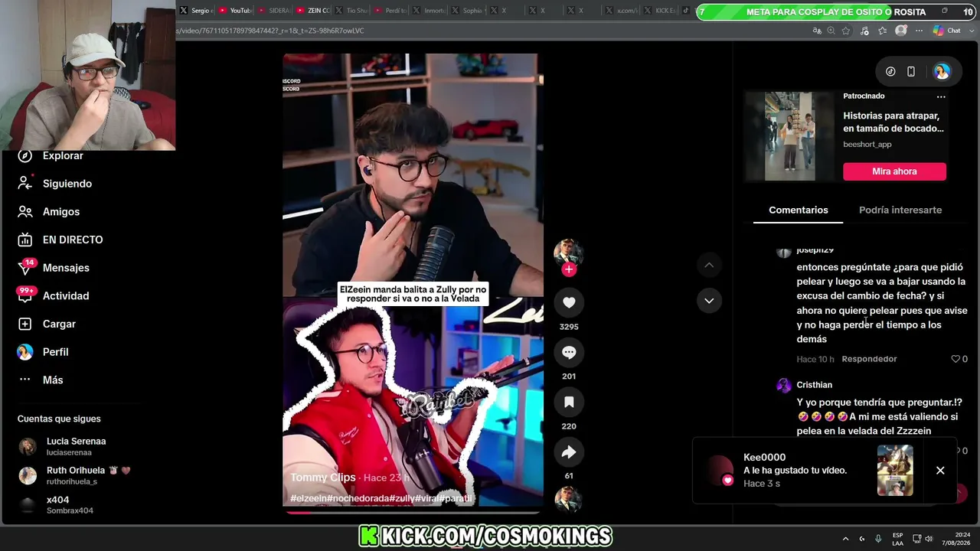
Task: Click the Explorar menu label
Action: (x=63, y=155)
